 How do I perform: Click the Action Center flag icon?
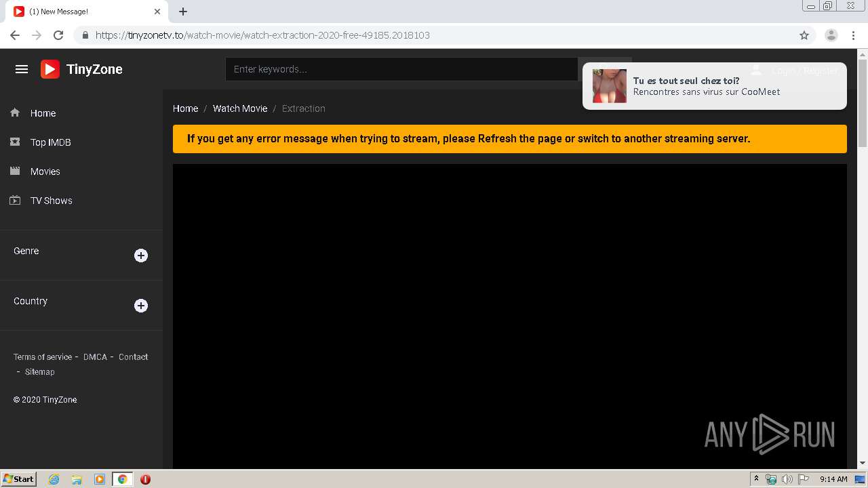803,479
